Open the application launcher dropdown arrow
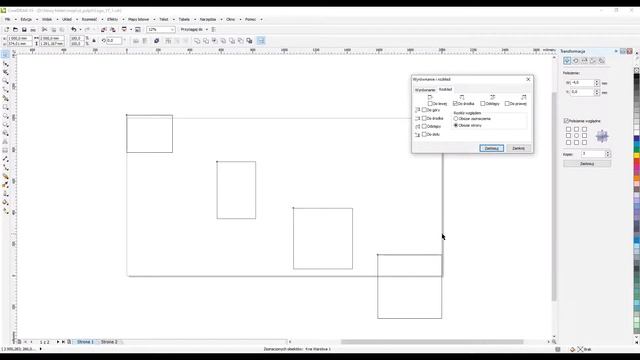640x360 pixels. [x=131, y=29]
